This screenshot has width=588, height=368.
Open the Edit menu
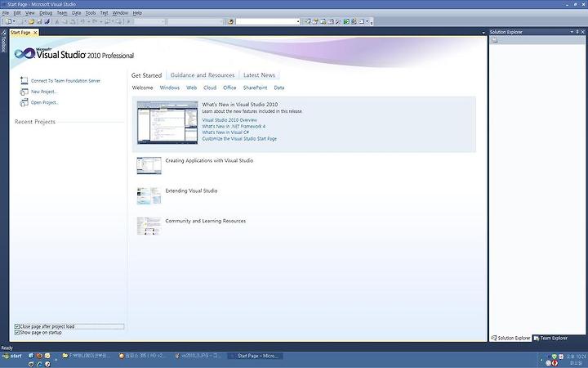[x=17, y=13]
